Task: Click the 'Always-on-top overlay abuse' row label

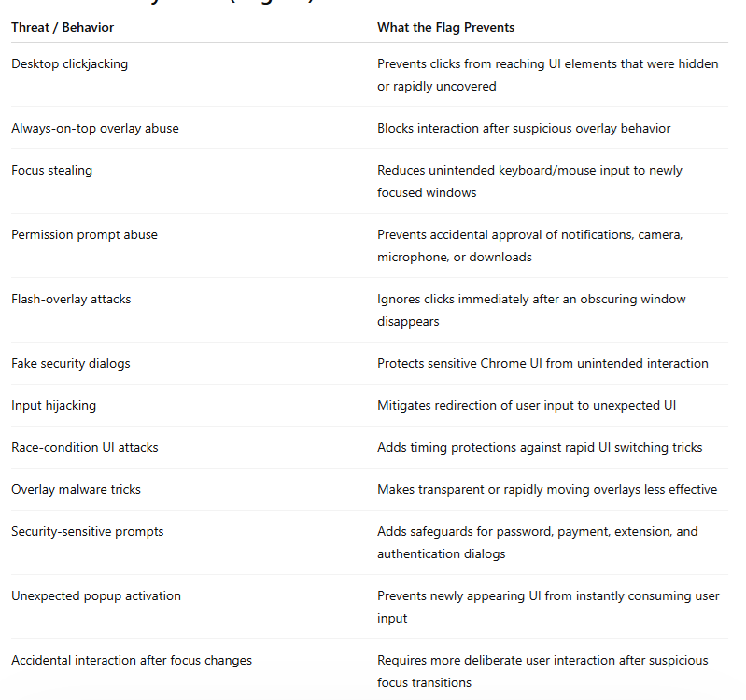Action: click(x=95, y=129)
